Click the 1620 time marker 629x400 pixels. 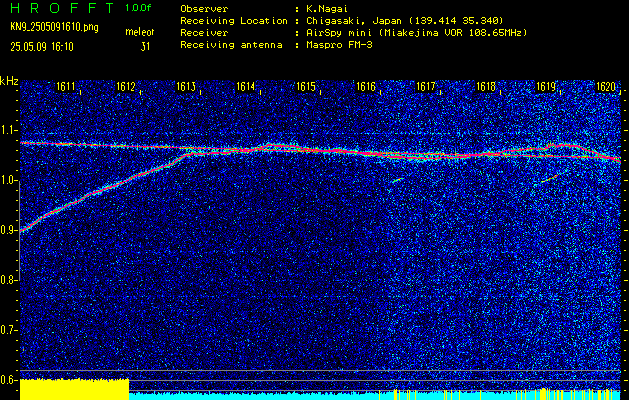606,86
